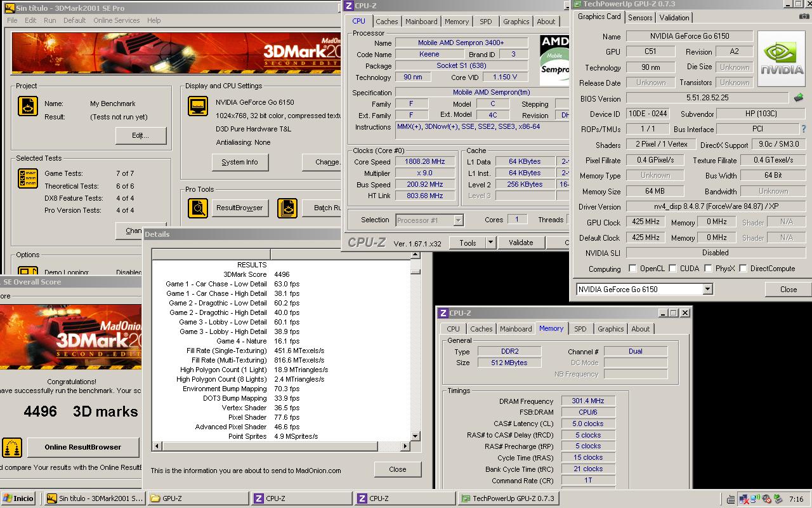This screenshot has width=812, height=508.
Task: Open the NVIDIA GeForce Go 6150 GPU dropdown
Action: 708,289
